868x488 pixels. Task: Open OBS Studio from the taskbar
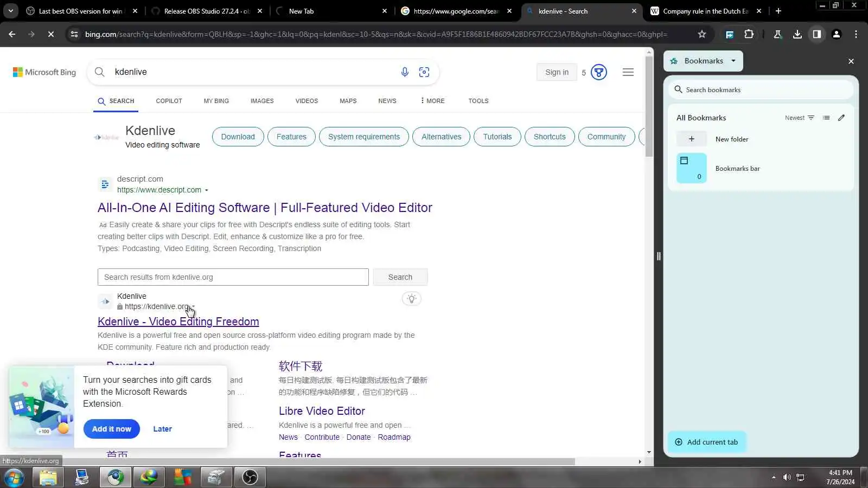pos(250,477)
